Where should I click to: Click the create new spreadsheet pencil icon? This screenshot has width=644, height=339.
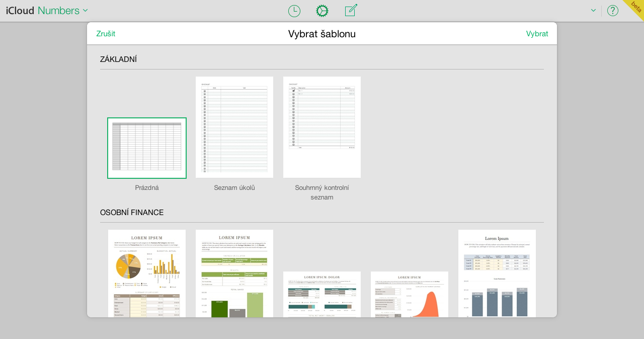[351, 11]
